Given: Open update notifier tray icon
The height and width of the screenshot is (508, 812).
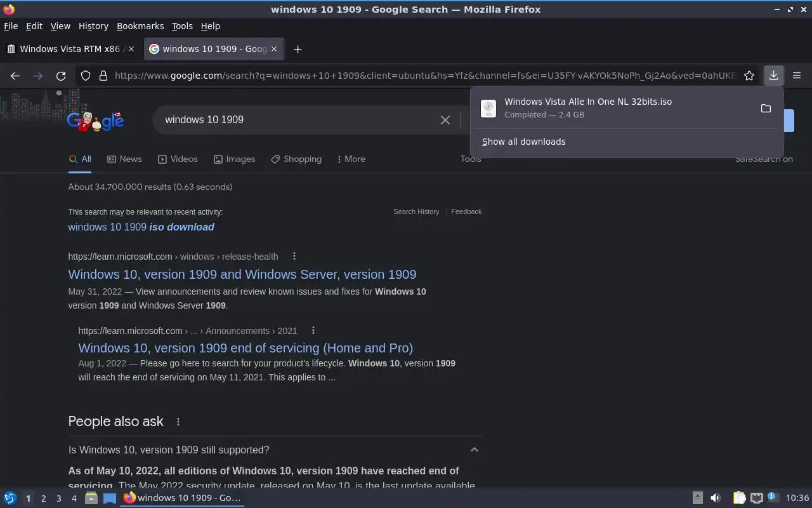Looking at the screenshot, I should pyautogui.click(x=772, y=497).
